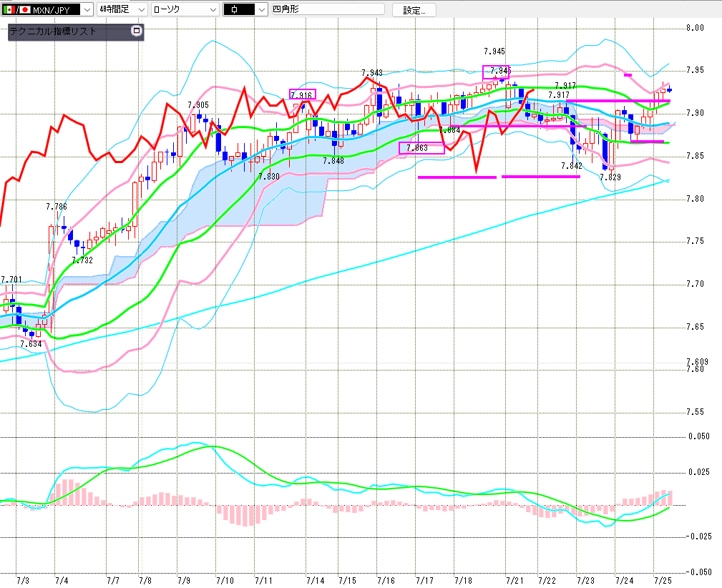Click the 7.609 value on price axis

tap(697, 362)
